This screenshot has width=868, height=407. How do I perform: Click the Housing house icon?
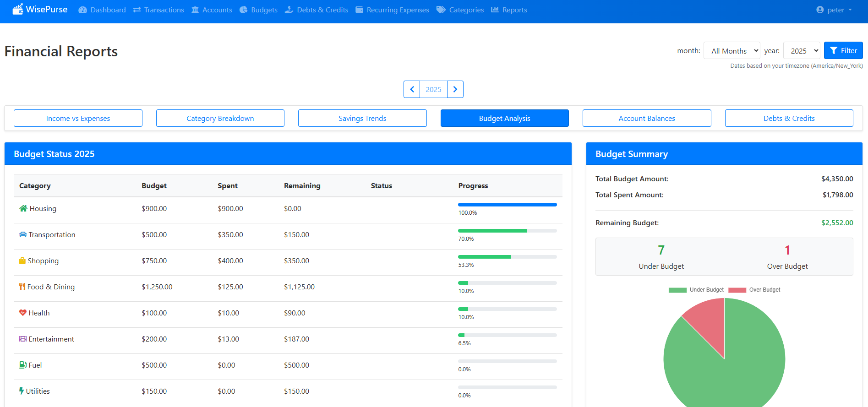point(23,208)
